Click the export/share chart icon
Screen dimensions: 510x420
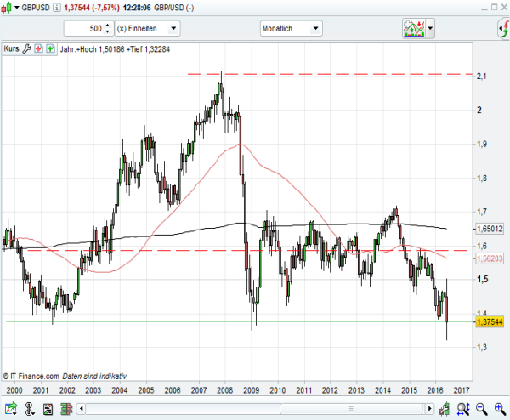tap(10, 409)
